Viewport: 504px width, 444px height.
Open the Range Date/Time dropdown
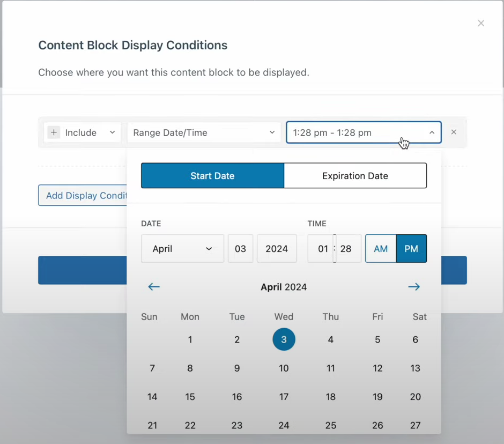(x=204, y=132)
